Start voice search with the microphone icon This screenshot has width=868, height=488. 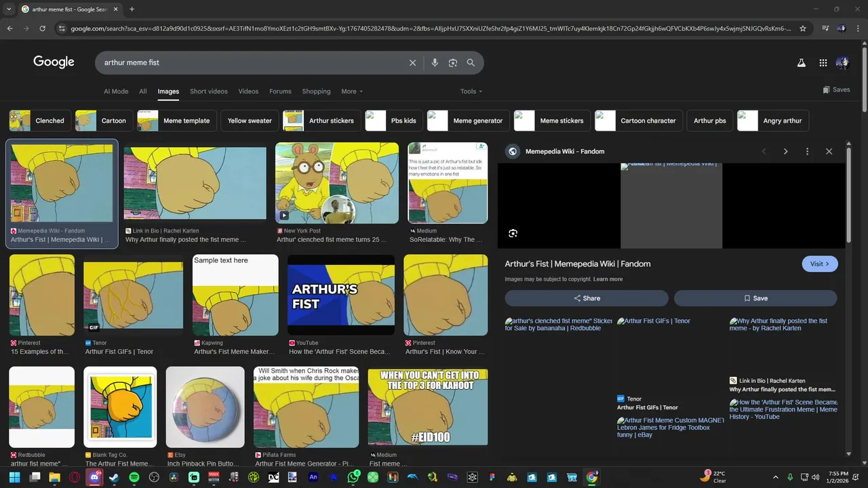coord(435,62)
